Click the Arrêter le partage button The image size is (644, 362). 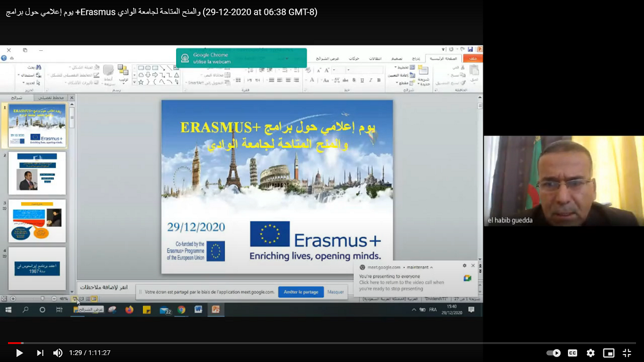[301, 291]
